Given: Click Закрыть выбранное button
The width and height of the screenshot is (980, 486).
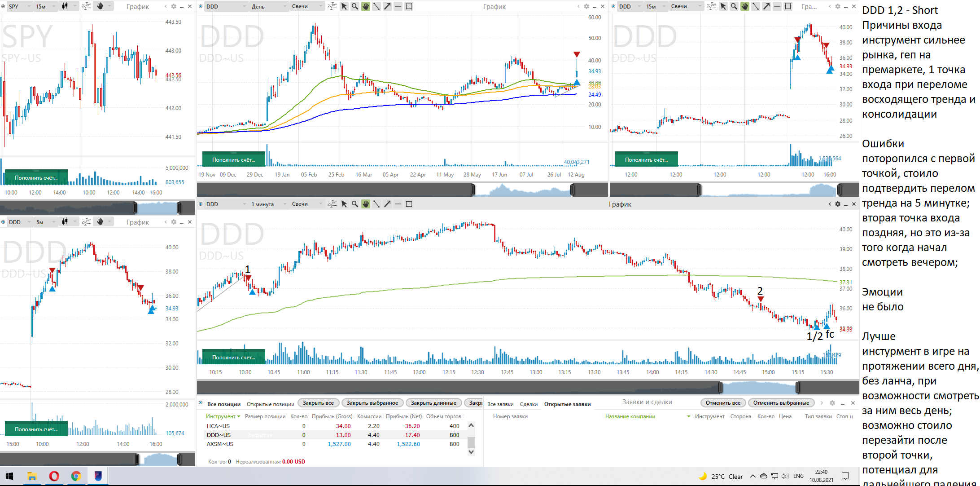Looking at the screenshot, I should 372,403.
